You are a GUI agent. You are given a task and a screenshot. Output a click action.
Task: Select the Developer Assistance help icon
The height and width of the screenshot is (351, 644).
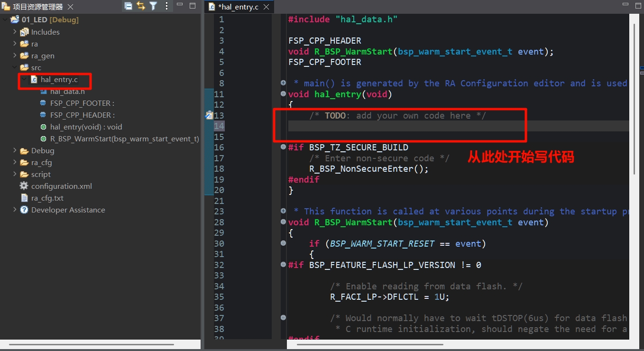(24, 210)
